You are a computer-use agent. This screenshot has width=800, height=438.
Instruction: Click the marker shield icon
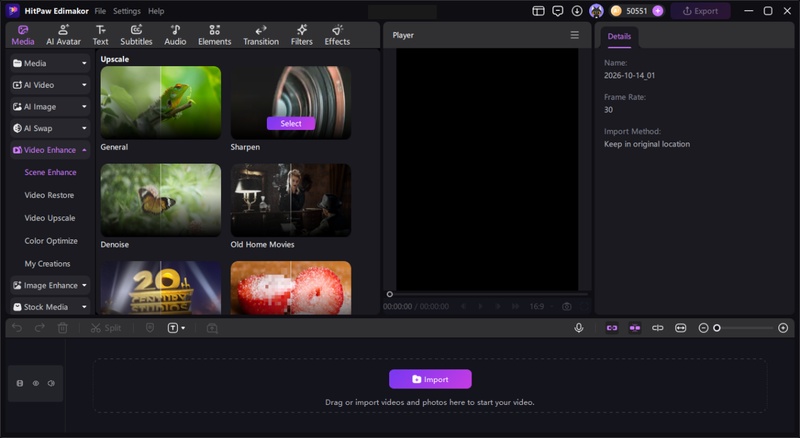tap(149, 328)
